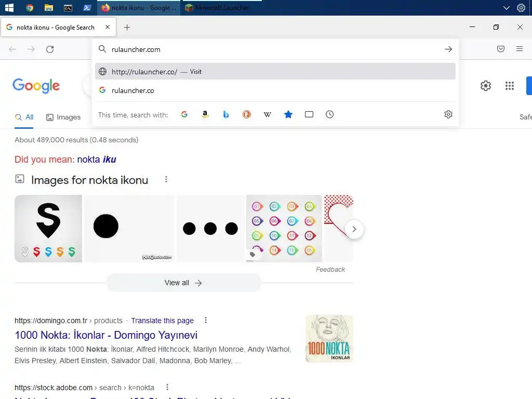Viewport: 532px width, 399px height.
Task: Search this time with Wikipedia
Action: pos(268,114)
